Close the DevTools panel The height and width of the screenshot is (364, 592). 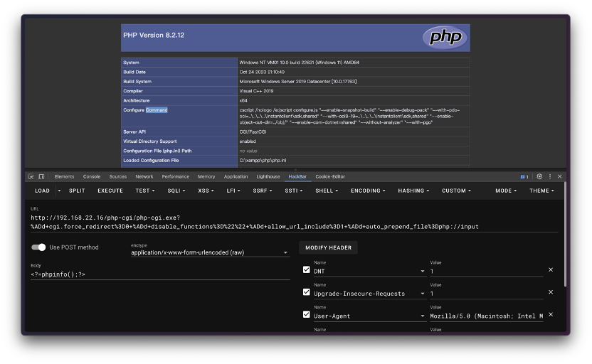click(x=560, y=176)
